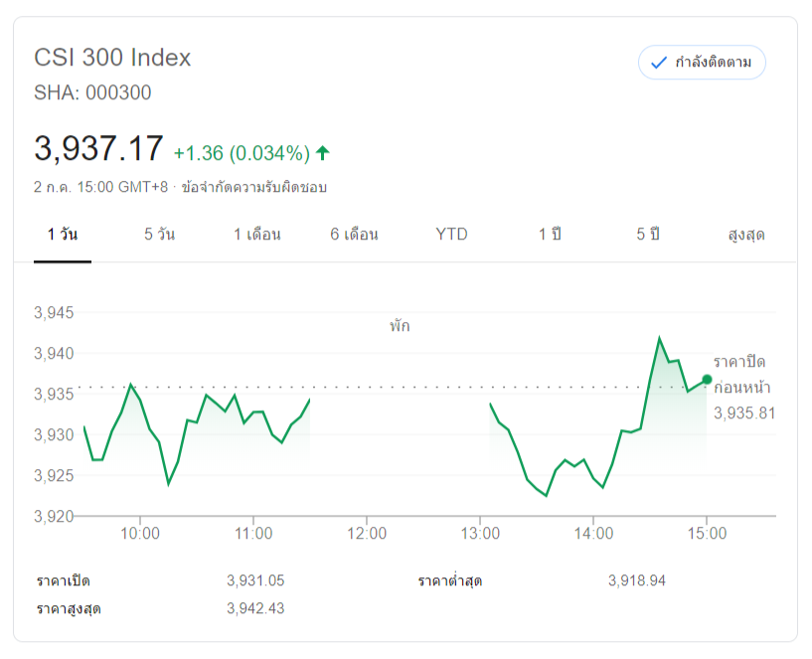Click the day high value 3,942.43
The height and width of the screenshot is (659, 812).
tap(255, 607)
